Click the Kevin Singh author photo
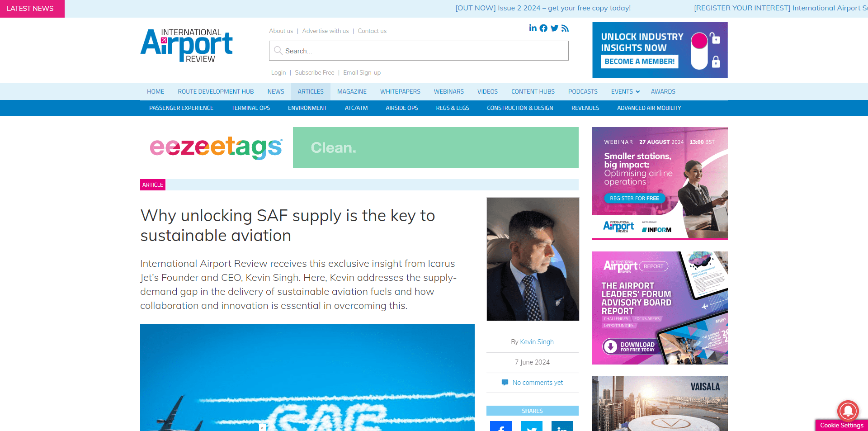Image resolution: width=868 pixels, height=431 pixels. pyautogui.click(x=533, y=259)
